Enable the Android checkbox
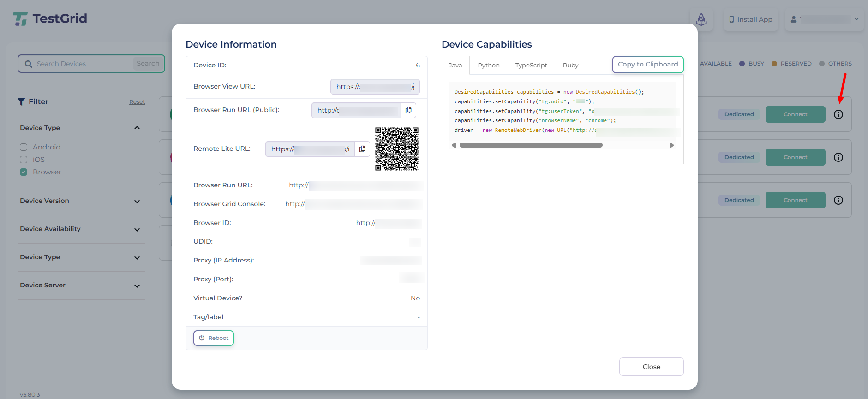Screen dimensions: 868x399 (24, 147)
